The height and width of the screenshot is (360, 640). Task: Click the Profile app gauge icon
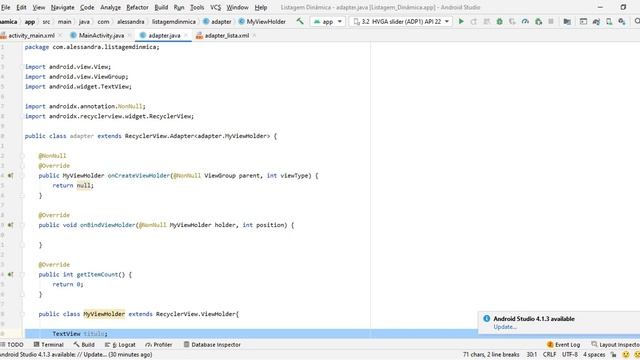(x=525, y=21)
